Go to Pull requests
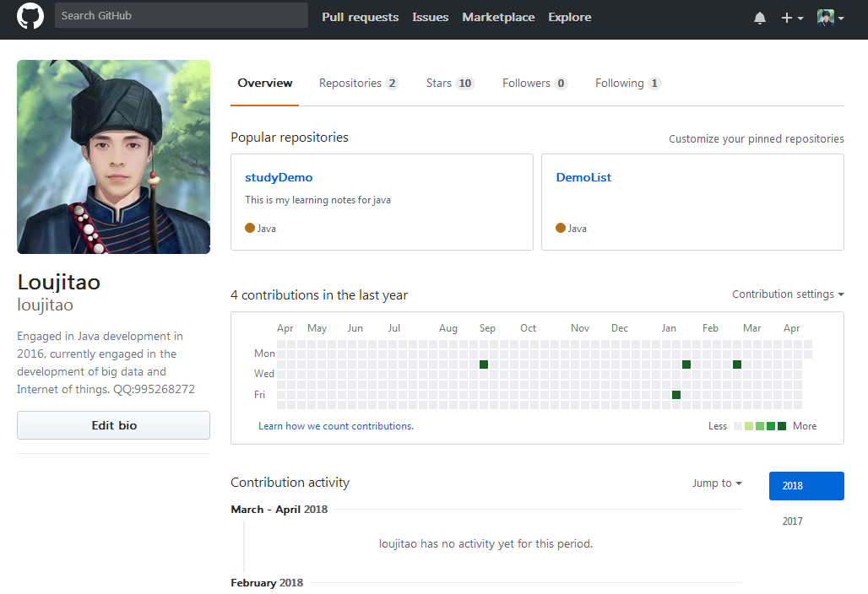This screenshot has height=594, width=868. tap(361, 17)
